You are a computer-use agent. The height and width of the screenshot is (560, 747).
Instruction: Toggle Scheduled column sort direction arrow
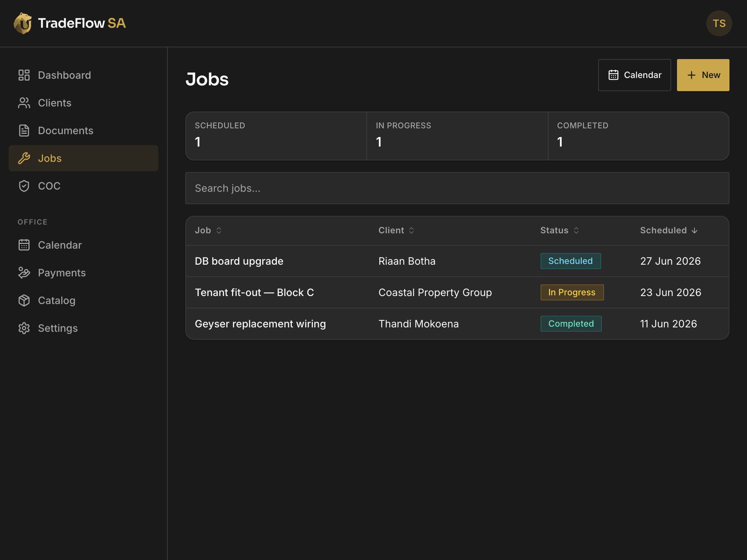pyautogui.click(x=694, y=230)
